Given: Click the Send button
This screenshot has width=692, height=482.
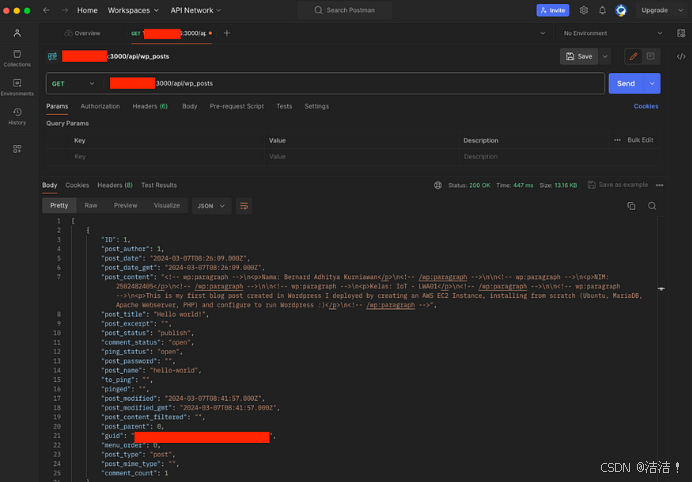Looking at the screenshot, I should pos(626,83).
